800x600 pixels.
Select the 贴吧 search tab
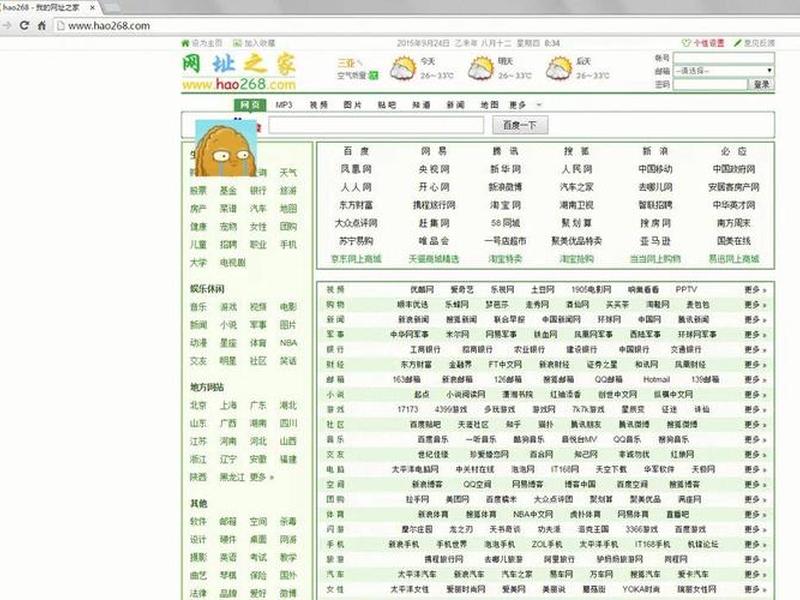(387, 105)
